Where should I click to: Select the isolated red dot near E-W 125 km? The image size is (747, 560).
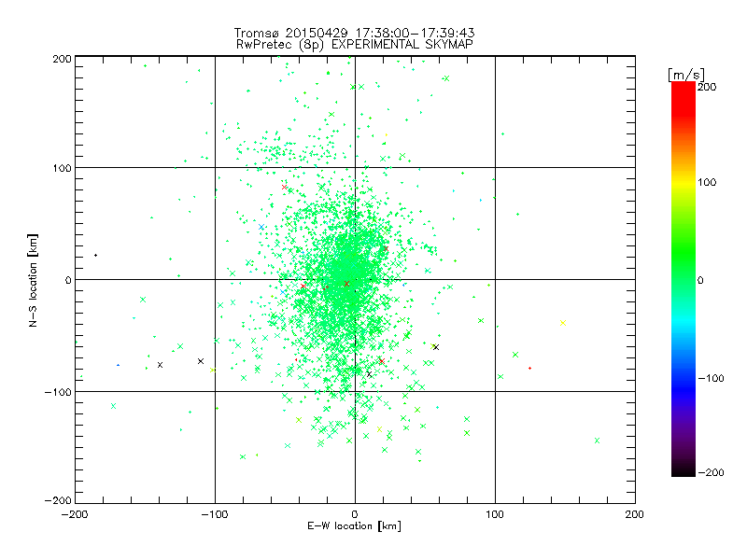coord(529,368)
